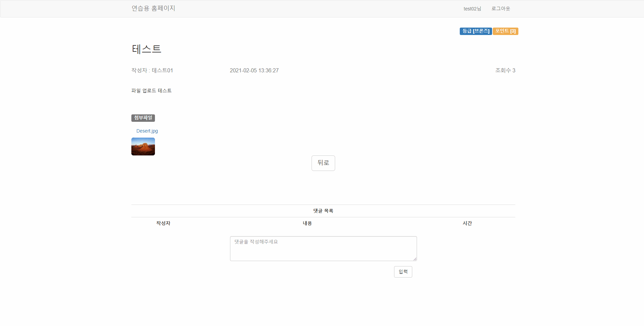The width and height of the screenshot is (644, 326).
Task: Focus the 댓글을 작성해주세요 comment box
Action: point(323,249)
